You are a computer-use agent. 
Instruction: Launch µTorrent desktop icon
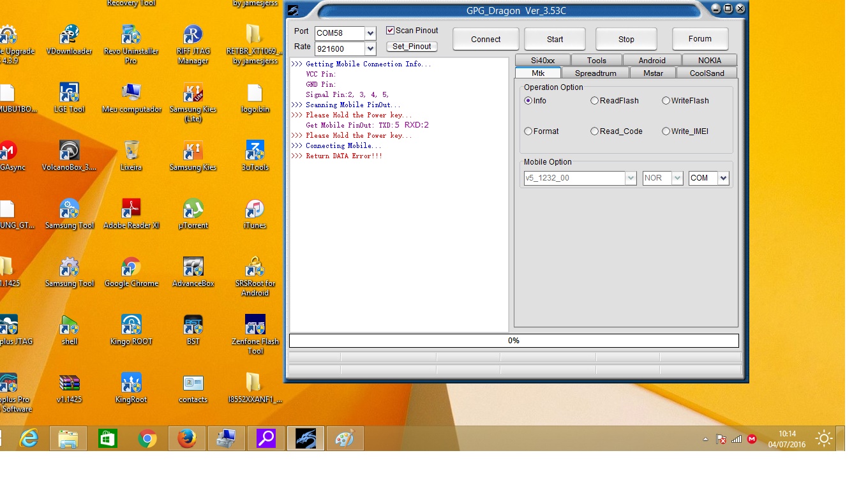(193, 214)
